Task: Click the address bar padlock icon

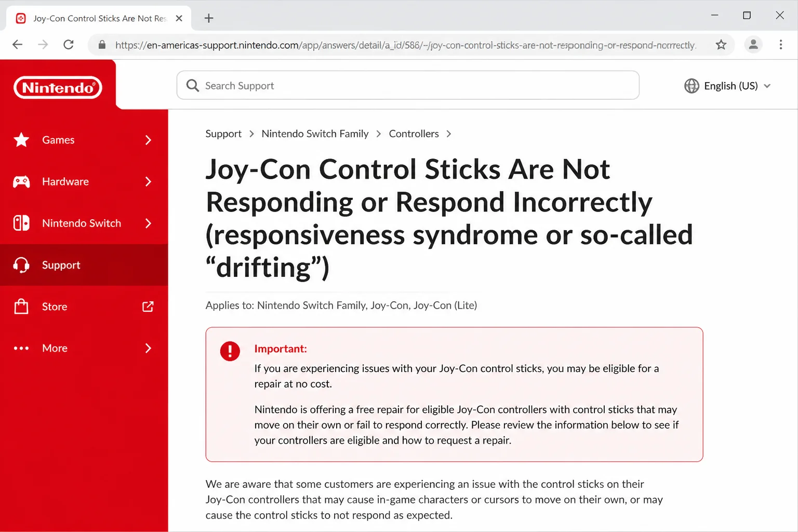Action: (102, 45)
